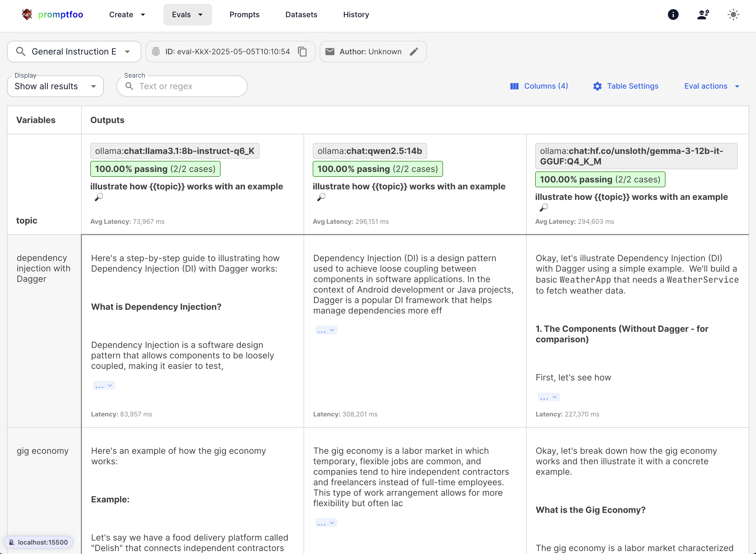Click magnifier under gemma-3 prompt
This screenshot has width=756, height=554.
543,208
